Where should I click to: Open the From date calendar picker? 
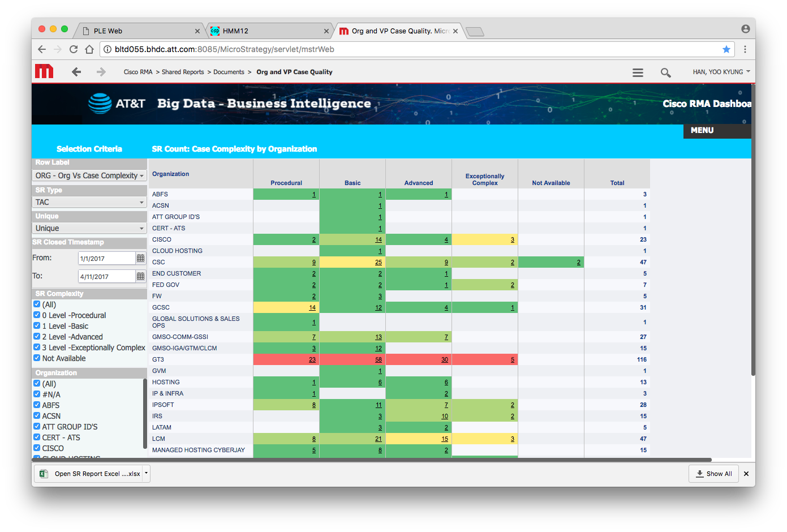140,258
